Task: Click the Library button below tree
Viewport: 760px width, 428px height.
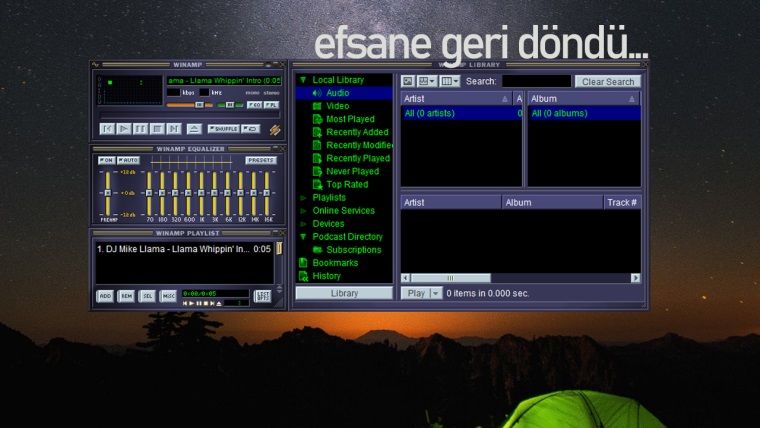Action: click(x=344, y=293)
